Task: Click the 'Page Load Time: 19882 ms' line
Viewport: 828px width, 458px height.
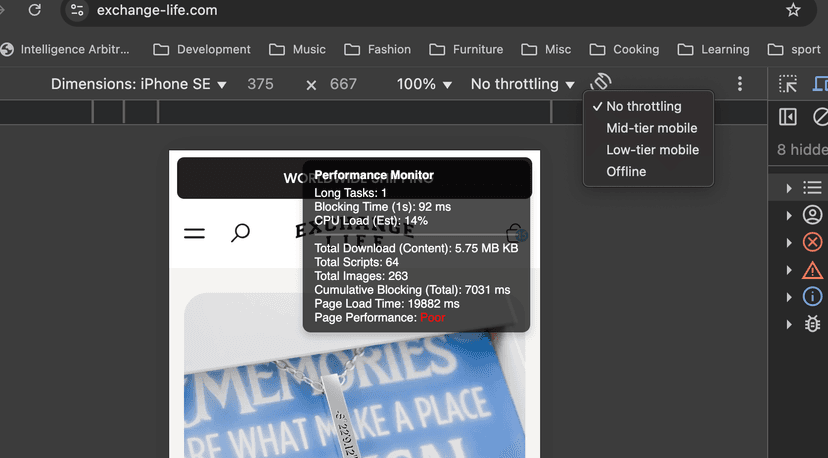Action: point(387,304)
